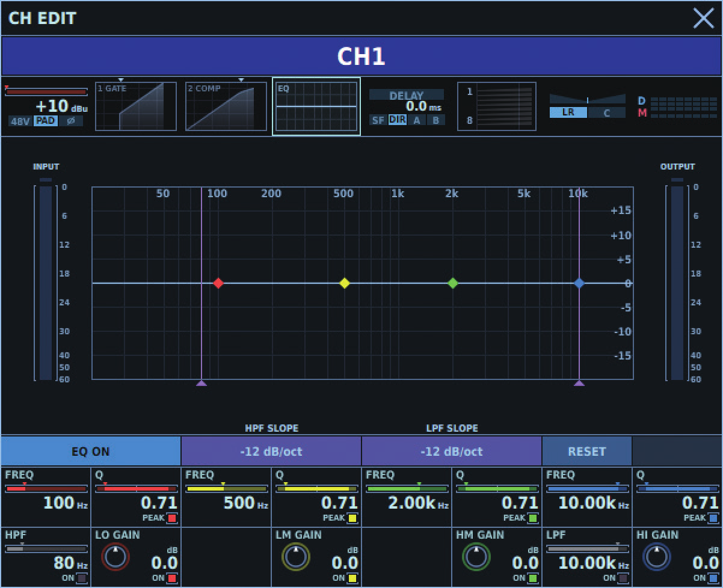
Task: Click the 10.00k HI FREQ slider
Action: click(587, 488)
